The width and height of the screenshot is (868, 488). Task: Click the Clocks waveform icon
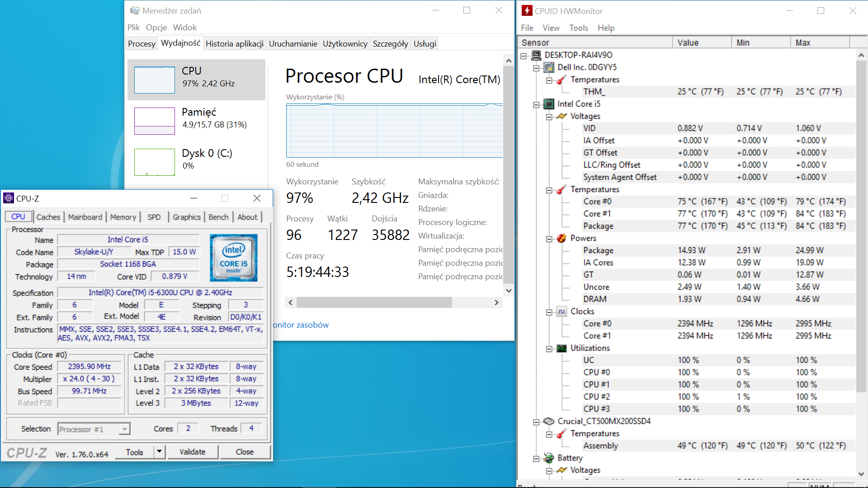[x=561, y=311]
